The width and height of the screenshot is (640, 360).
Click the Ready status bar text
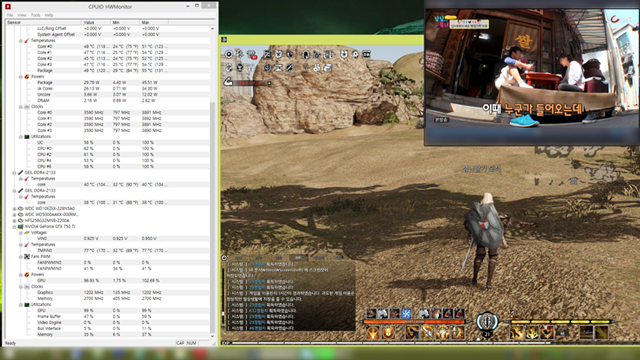point(11,343)
